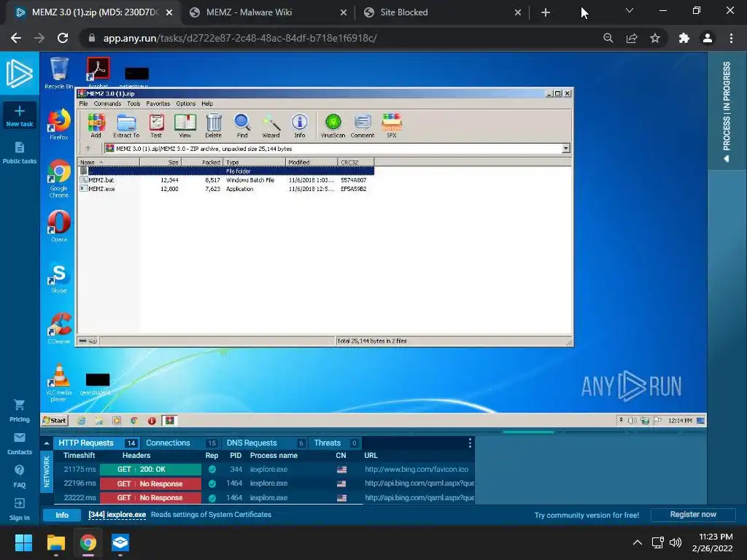Switch to the Connections tab
Viewport: 747px width, 560px height.
(181, 443)
